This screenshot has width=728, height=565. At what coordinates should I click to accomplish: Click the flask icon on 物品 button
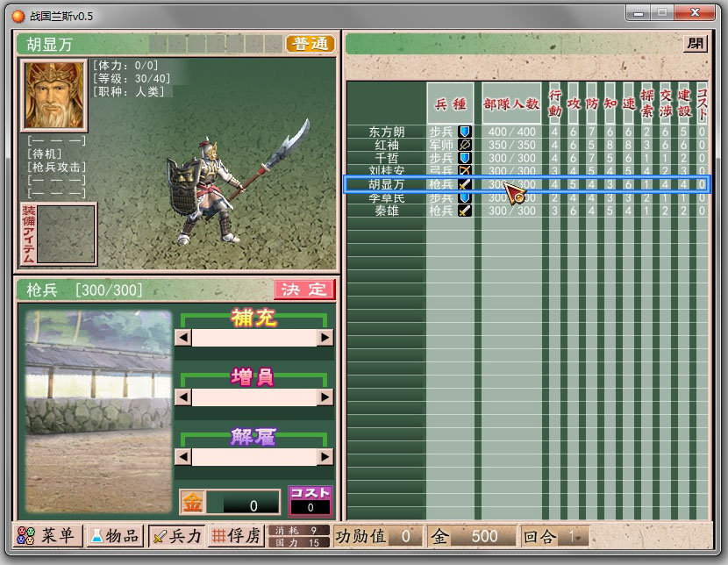click(x=97, y=536)
